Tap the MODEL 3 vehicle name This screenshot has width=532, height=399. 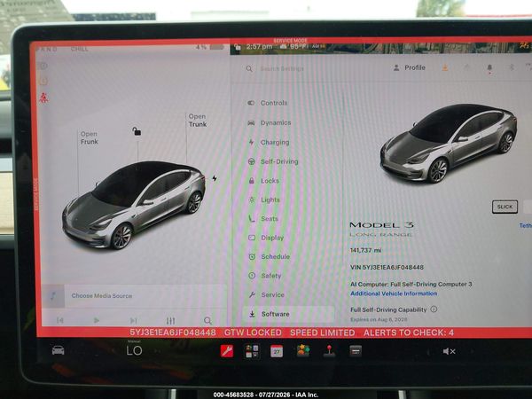(381, 225)
